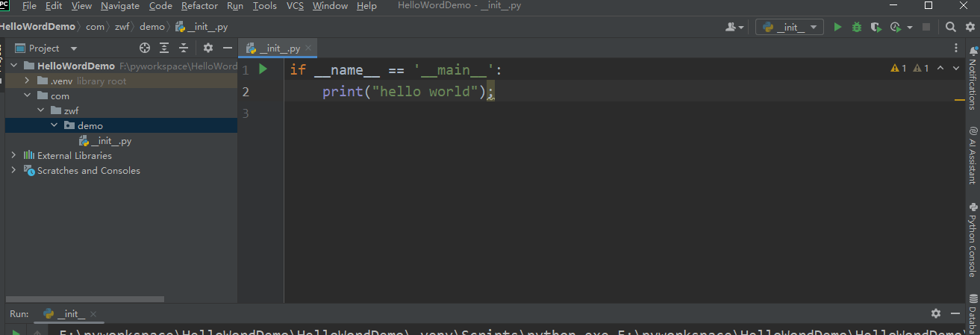Click com in the breadcrumb path
Viewport: 980px width, 335px height.
point(95,27)
